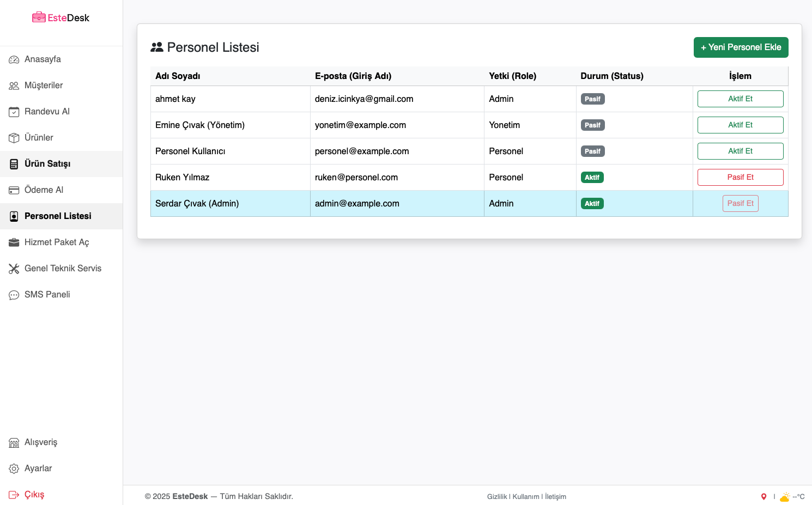Set Ruken Yılmaz to passive with Pasif Et

pos(740,177)
